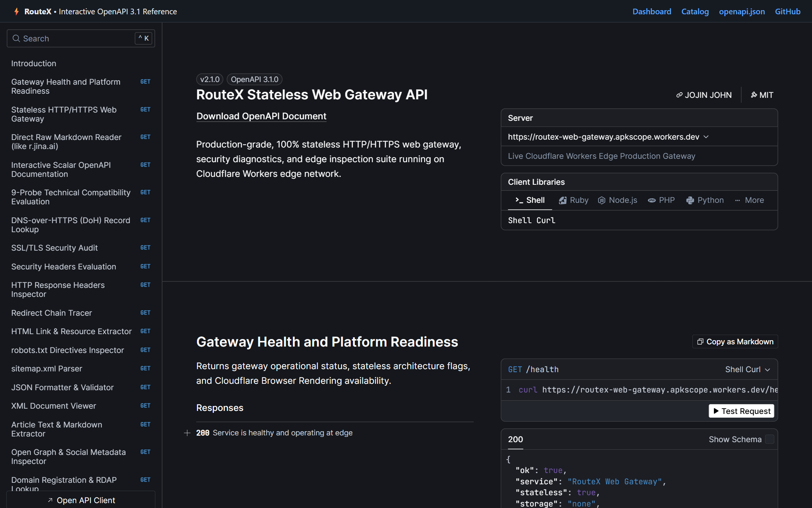Viewport: 812px width, 508px height.
Task: Focus the Search input field
Action: pos(81,38)
